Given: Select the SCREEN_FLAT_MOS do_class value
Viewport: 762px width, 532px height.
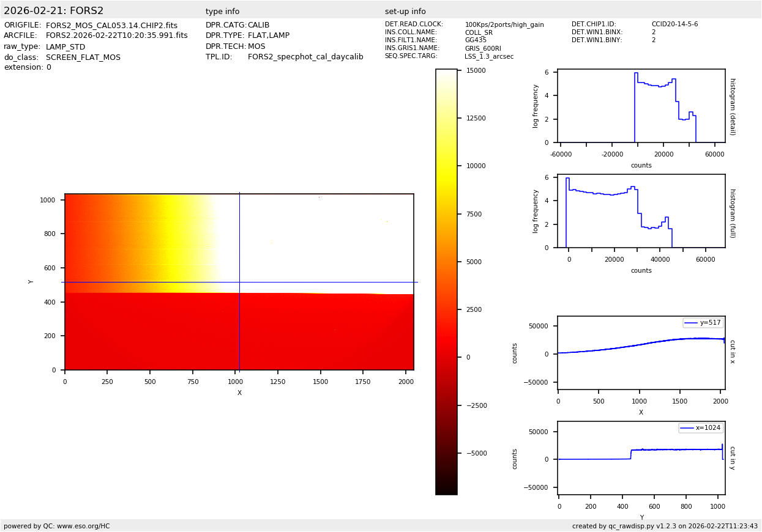Looking at the screenshot, I should tap(83, 57).
